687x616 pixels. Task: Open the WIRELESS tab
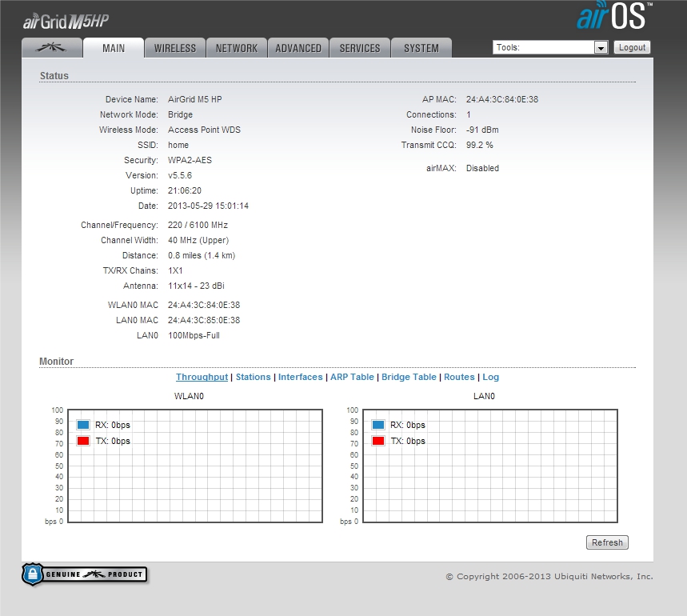[x=175, y=48]
